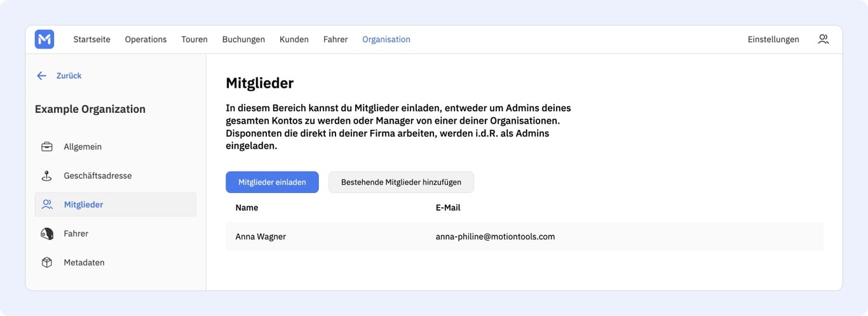Viewport: 868px width, 316px height.
Task: Select Fahrer label in the sidebar
Action: click(76, 234)
